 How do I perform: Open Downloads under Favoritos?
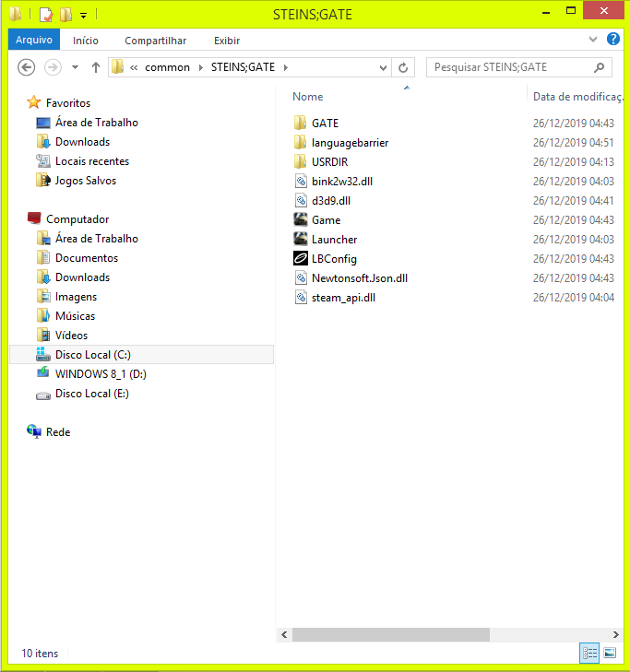click(82, 141)
